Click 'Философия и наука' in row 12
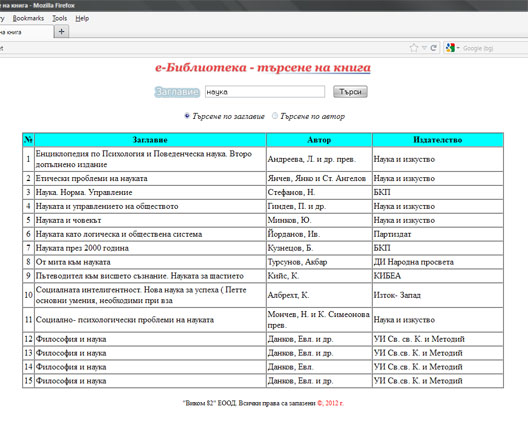 click(71, 339)
